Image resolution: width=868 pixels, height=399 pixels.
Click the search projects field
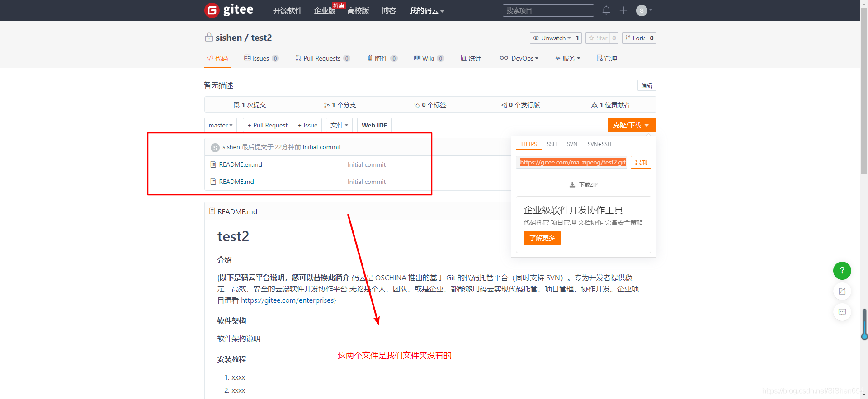[548, 10]
